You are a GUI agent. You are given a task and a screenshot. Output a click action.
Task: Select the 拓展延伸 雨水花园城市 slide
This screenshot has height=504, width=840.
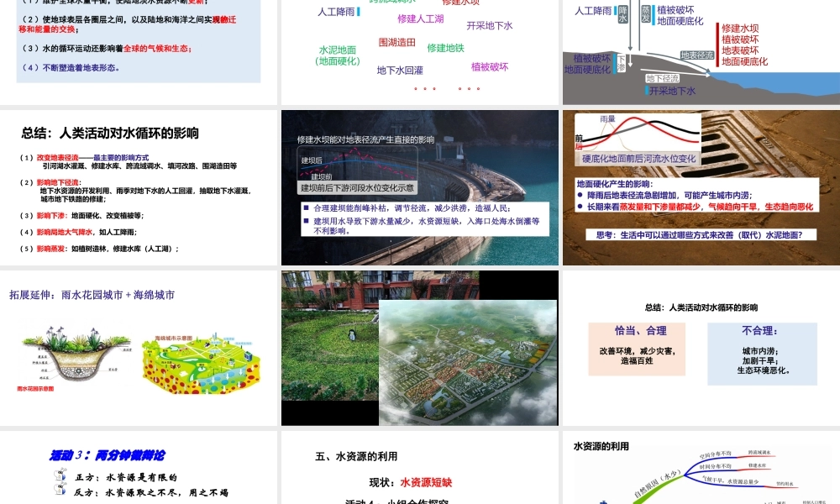point(139,348)
